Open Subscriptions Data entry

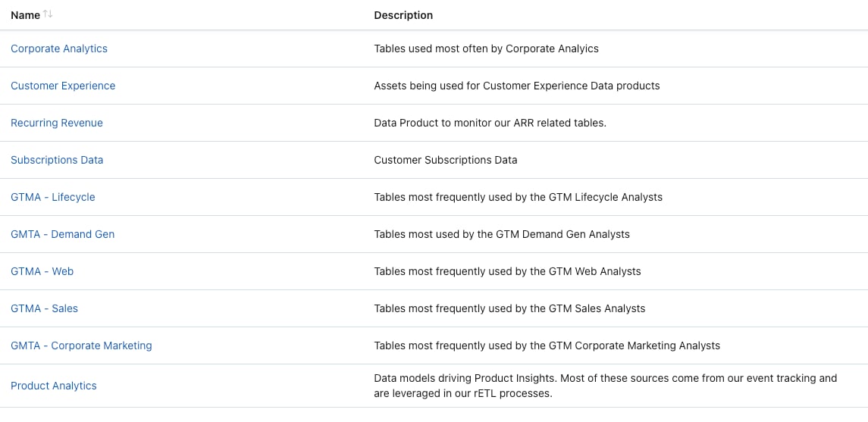(x=57, y=160)
